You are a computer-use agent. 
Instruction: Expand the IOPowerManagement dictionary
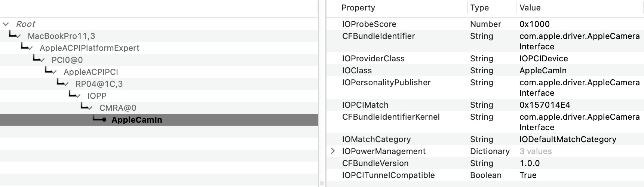click(333, 151)
